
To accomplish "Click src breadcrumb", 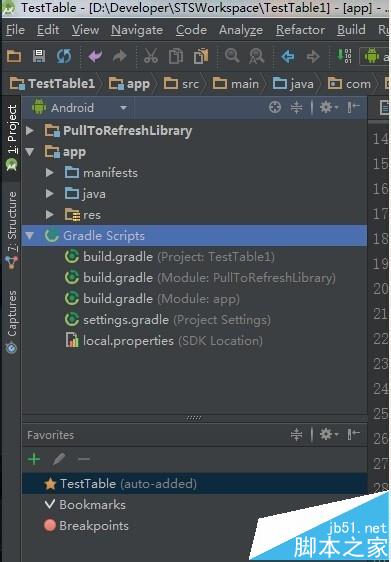I will [181, 84].
